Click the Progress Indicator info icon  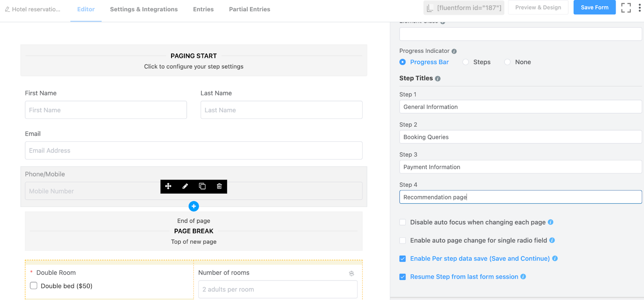pyautogui.click(x=454, y=51)
